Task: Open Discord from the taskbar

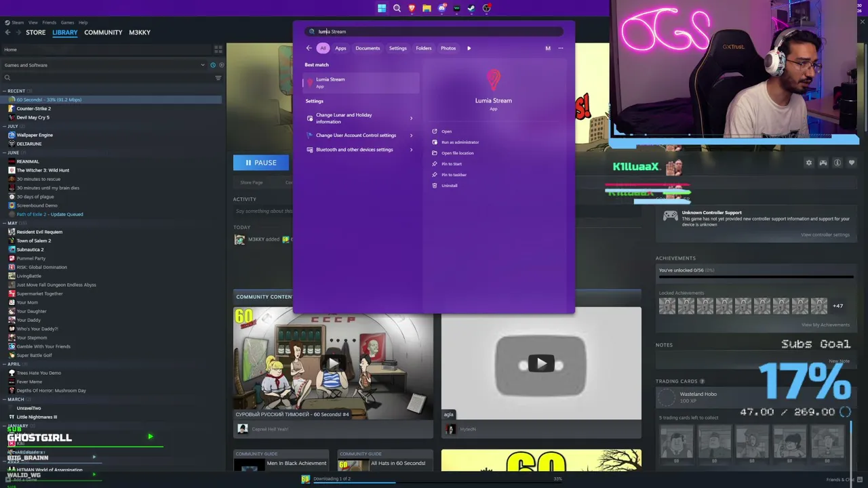Action: tap(442, 8)
